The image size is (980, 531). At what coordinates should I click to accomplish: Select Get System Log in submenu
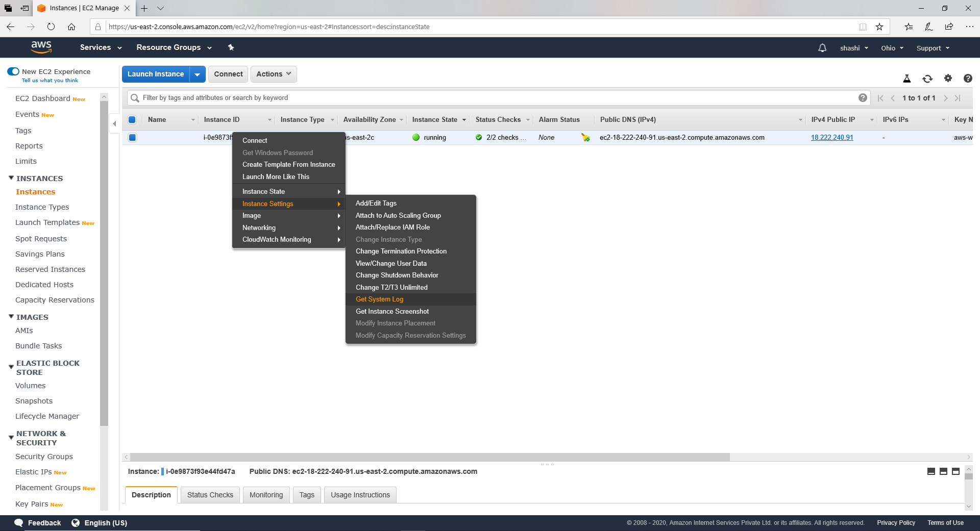(379, 299)
